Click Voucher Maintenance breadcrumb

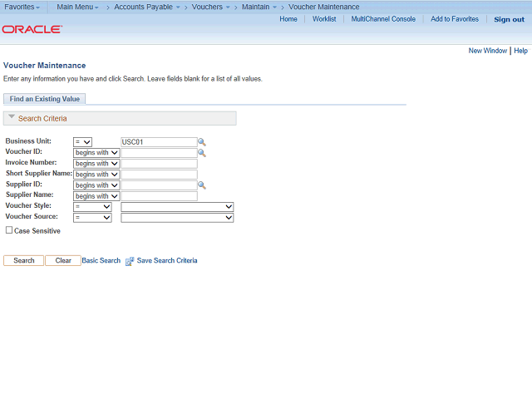click(x=323, y=7)
